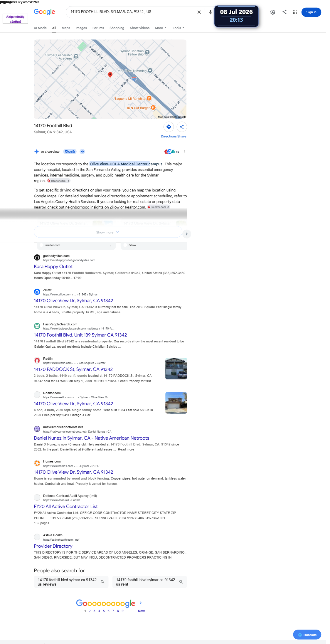Click next-page chevron beside Google logo
The width and height of the screenshot is (330, 644).
pyautogui.click(x=141, y=603)
